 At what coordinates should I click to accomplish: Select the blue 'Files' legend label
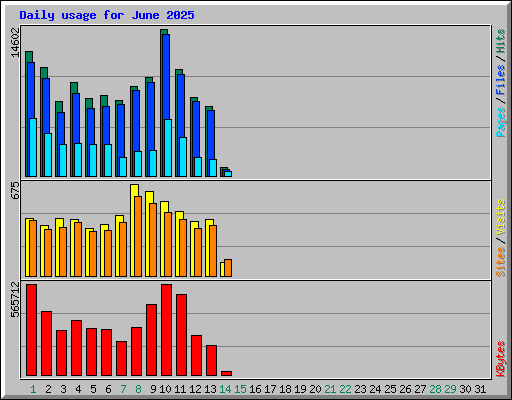(501, 80)
